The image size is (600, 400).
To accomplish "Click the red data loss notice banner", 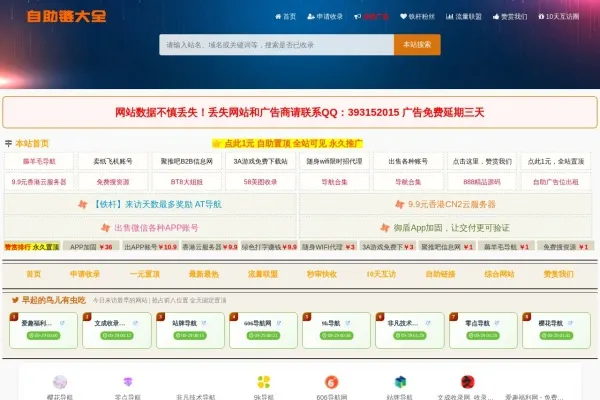I will point(300,112).
